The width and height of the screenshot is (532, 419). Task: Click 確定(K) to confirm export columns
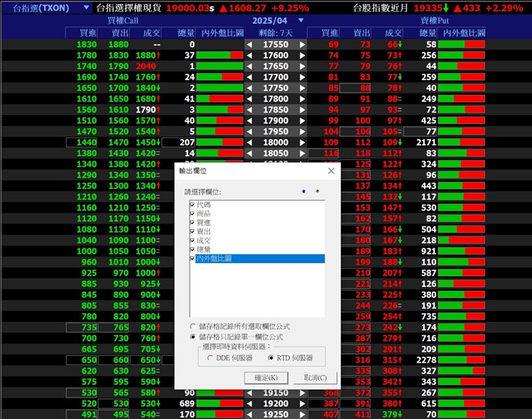point(266,377)
